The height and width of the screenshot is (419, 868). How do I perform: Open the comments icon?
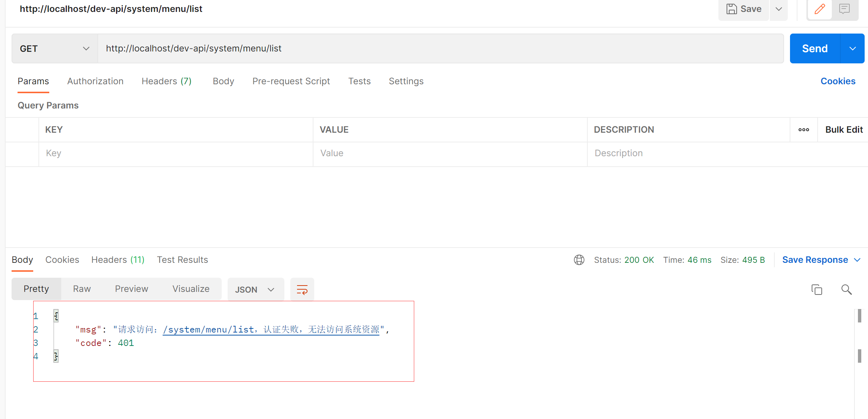point(844,9)
